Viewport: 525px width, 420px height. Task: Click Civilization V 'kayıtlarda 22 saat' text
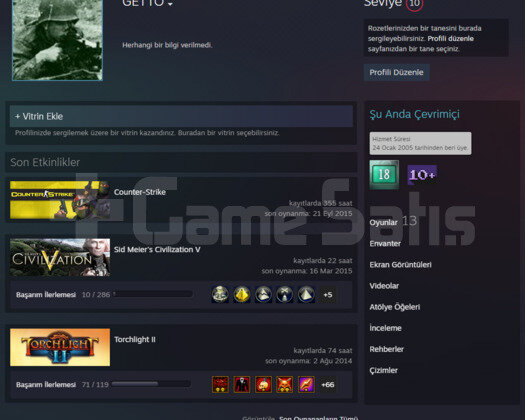(323, 260)
